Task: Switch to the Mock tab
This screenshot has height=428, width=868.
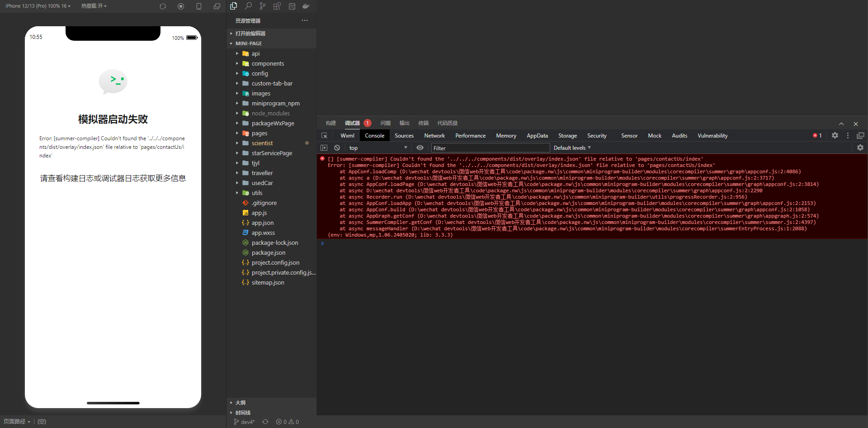Action: pyautogui.click(x=655, y=136)
